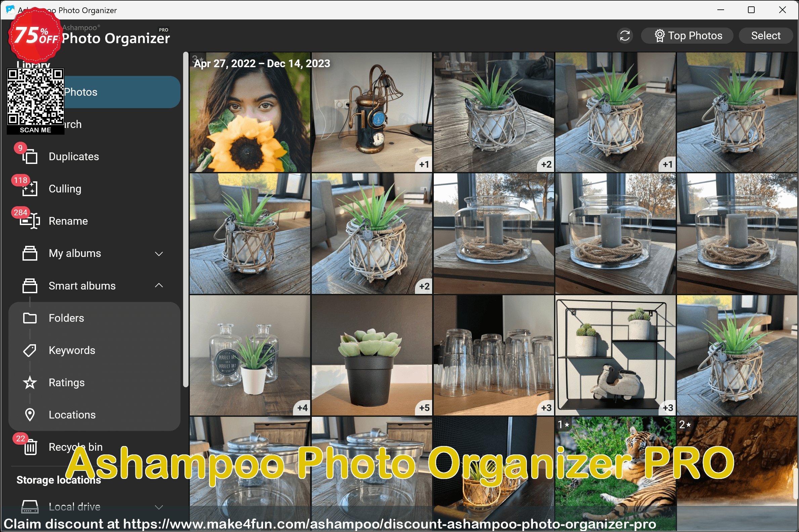Select the Local drive storage entry

pos(95,506)
